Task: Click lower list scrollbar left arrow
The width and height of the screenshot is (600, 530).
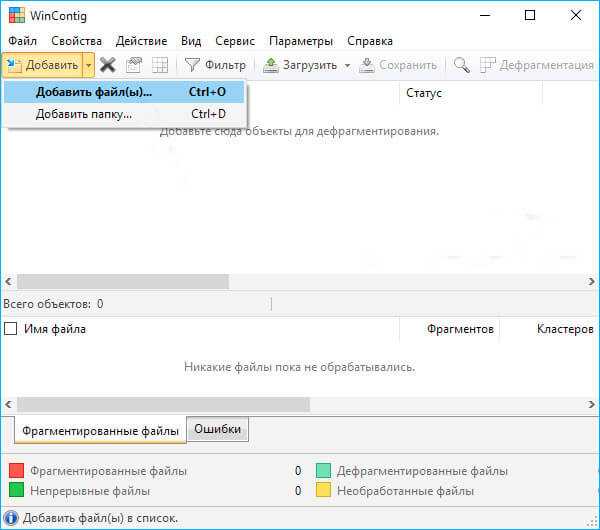Action: [8, 404]
